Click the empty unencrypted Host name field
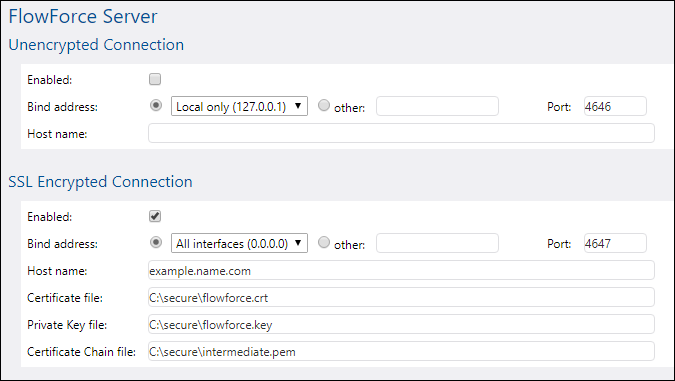The width and height of the screenshot is (675, 381). coord(401,133)
